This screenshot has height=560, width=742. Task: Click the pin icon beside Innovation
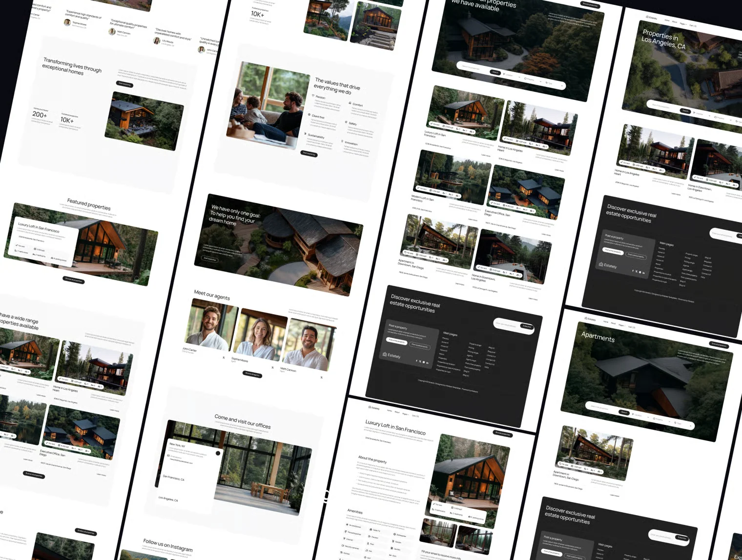click(342, 141)
